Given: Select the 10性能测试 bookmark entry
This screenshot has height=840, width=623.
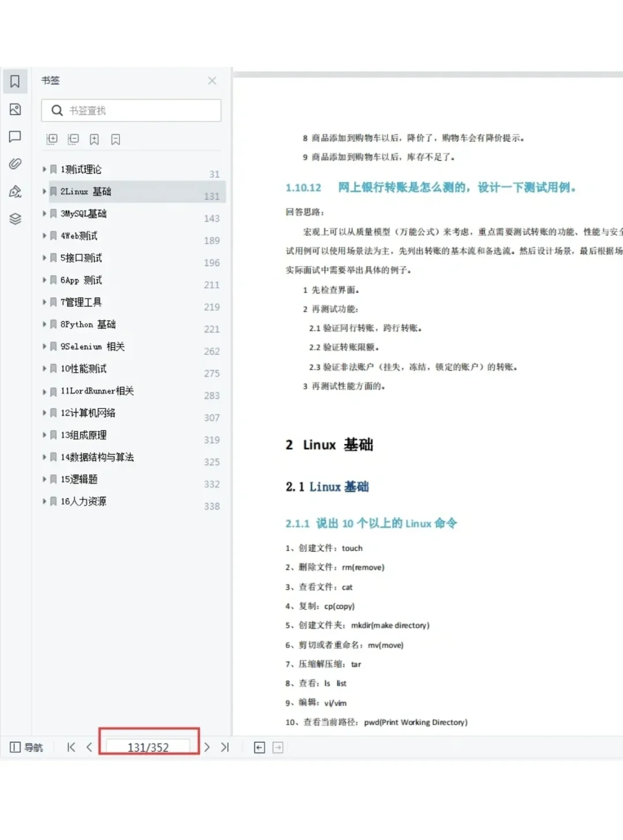Looking at the screenshot, I should (x=84, y=369).
